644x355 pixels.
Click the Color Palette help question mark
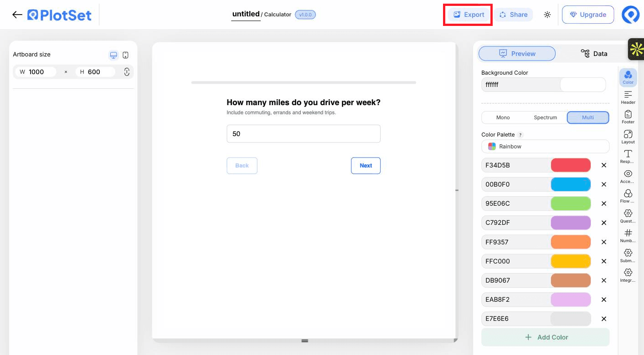pos(520,135)
